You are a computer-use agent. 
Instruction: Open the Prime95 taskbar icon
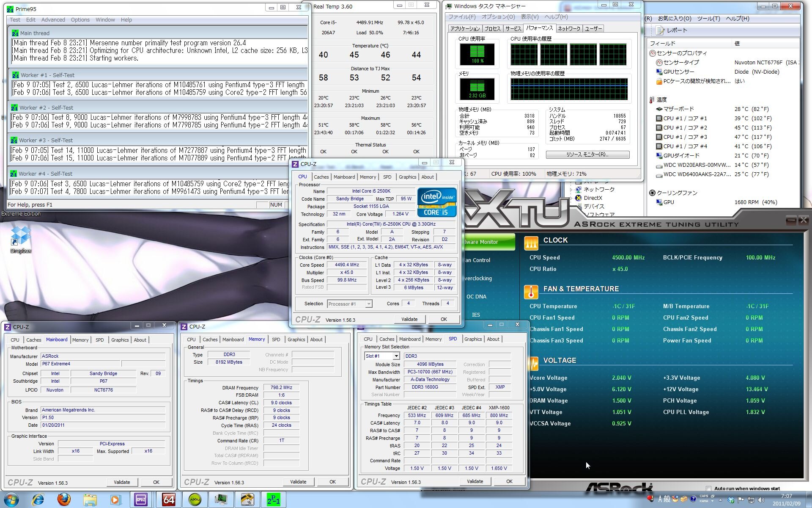tap(273, 500)
